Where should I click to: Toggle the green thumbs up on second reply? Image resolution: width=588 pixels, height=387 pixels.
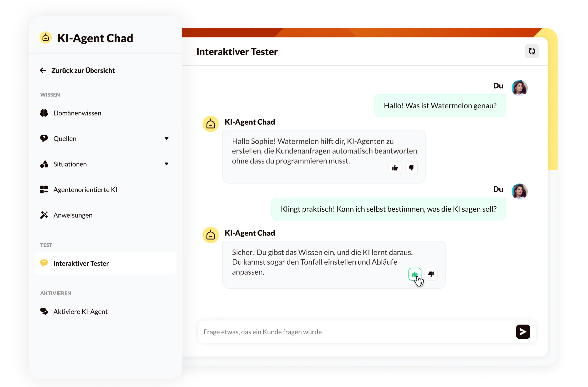(x=415, y=274)
